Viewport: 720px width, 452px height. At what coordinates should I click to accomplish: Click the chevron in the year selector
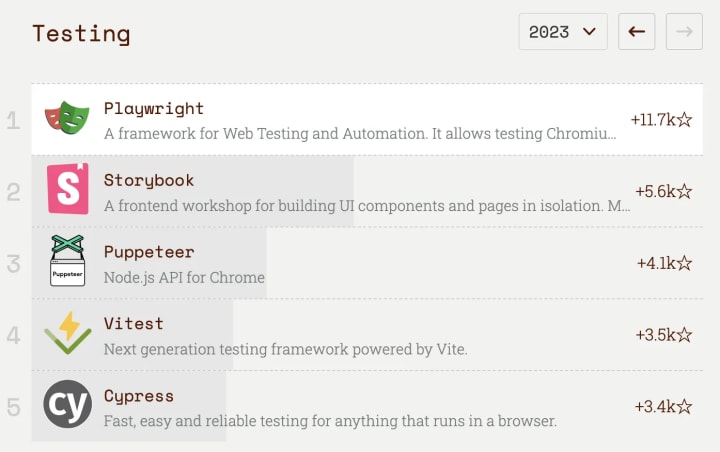click(x=589, y=32)
